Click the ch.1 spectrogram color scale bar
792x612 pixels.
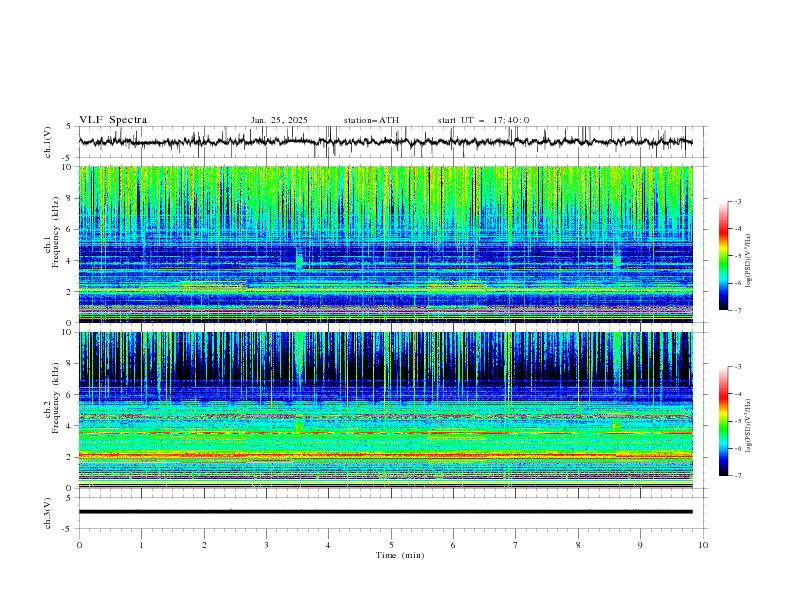[723, 256]
